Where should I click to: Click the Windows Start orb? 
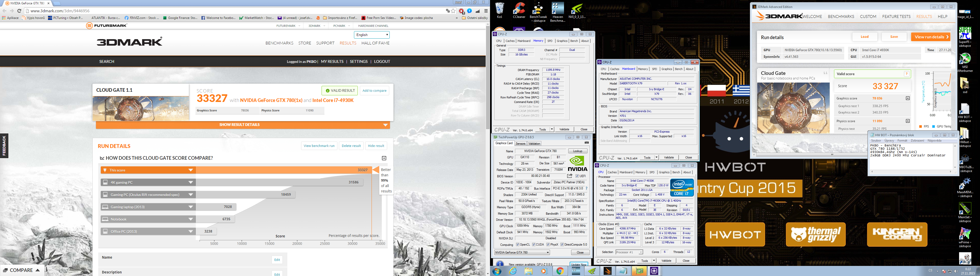[x=496, y=271]
